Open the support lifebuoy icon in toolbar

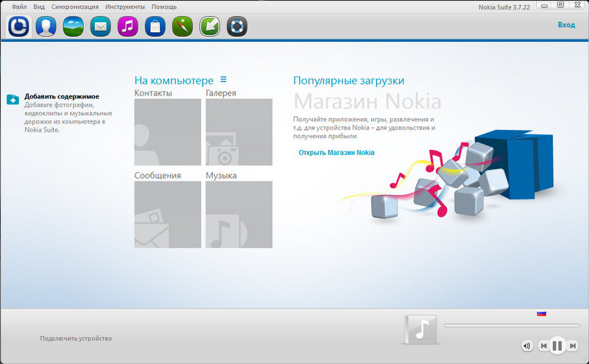237,26
